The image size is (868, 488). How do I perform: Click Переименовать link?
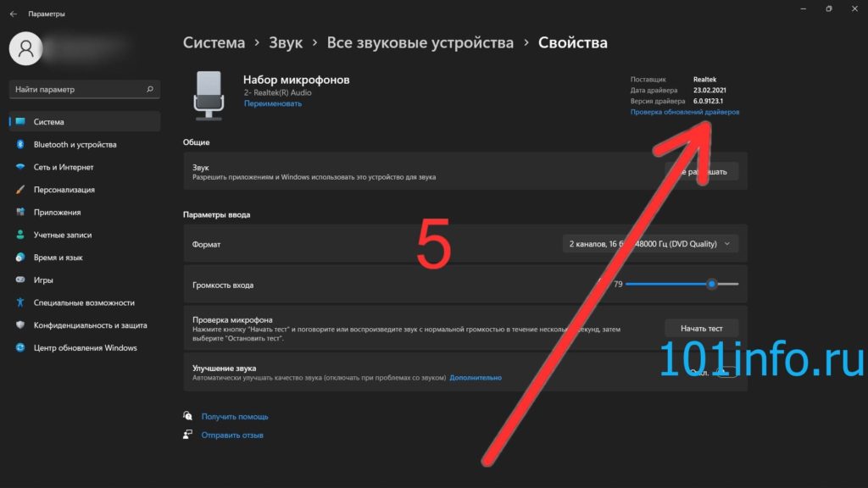(x=273, y=103)
